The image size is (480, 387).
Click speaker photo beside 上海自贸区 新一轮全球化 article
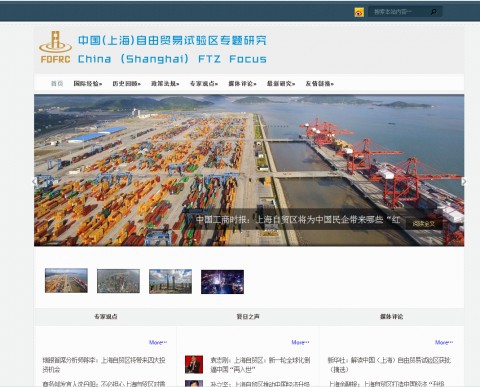click(194, 364)
